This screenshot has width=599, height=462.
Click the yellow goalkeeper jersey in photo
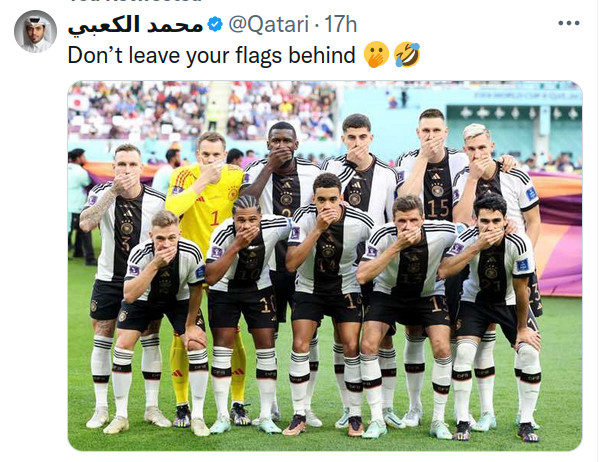coord(205,203)
